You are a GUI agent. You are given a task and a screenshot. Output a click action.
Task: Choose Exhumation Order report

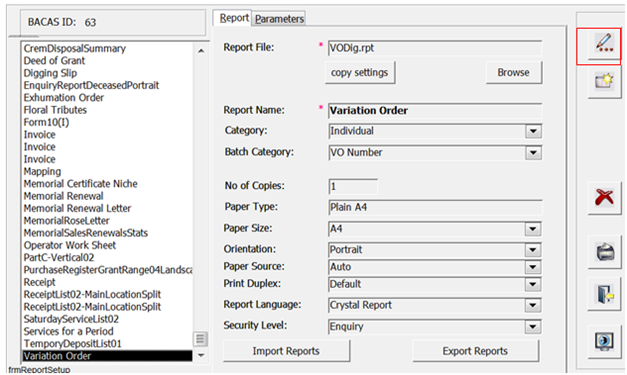coord(64,98)
